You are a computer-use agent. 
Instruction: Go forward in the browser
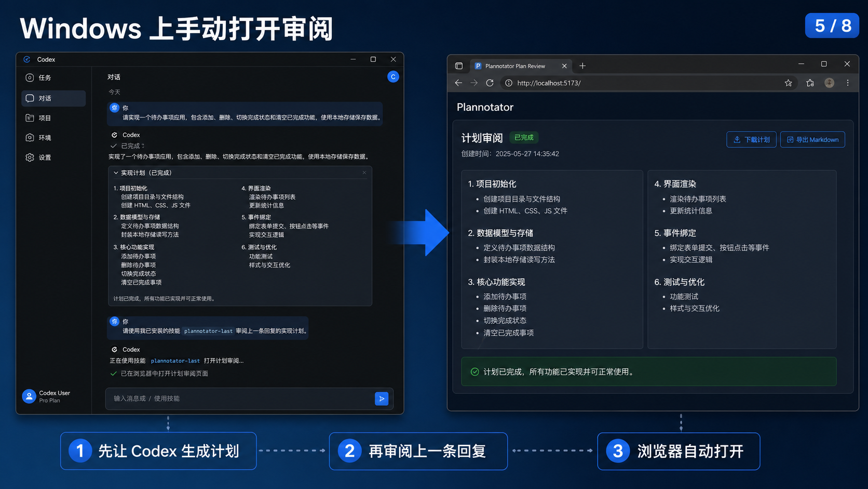tap(474, 83)
